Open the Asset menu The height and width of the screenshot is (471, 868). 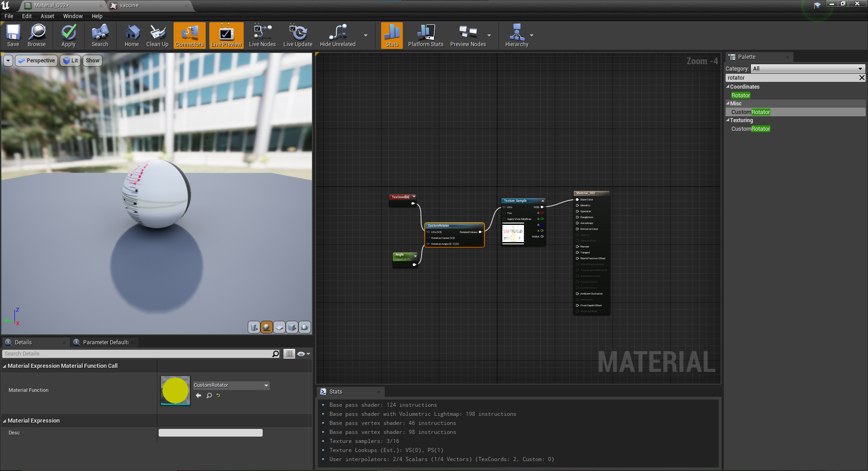(x=47, y=16)
